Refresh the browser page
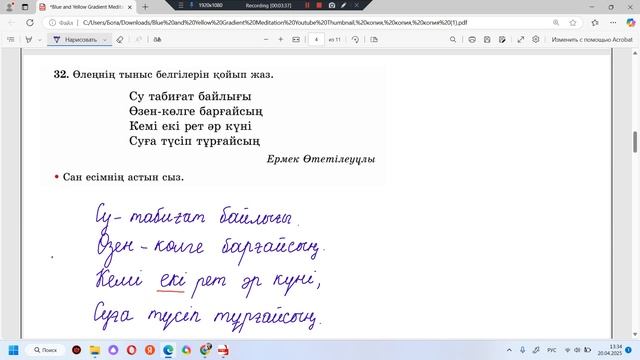Image resolution: width=640 pixels, height=360 pixels. [x=30, y=23]
